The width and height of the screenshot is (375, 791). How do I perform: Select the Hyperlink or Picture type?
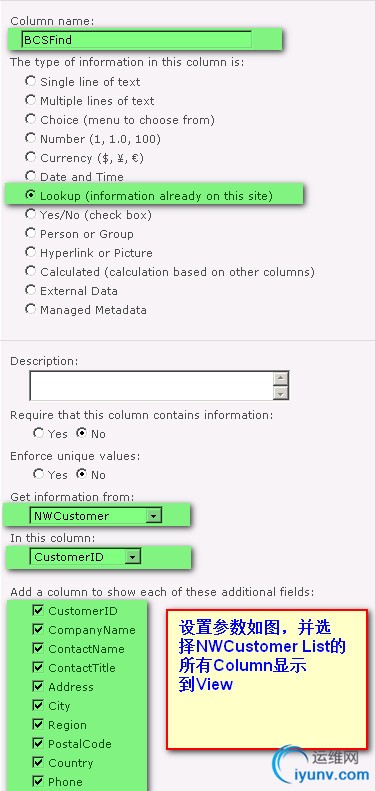coord(31,252)
